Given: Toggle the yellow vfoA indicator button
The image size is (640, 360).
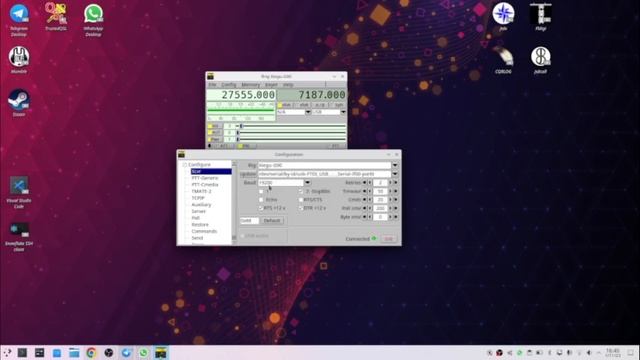Looking at the screenshot, I should (284, 105).
